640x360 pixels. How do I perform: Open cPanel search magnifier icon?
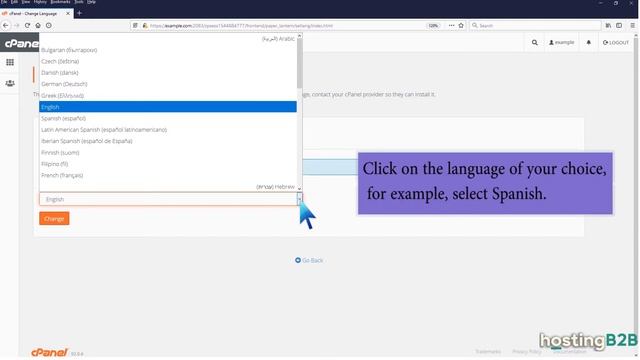pos(535,42)
